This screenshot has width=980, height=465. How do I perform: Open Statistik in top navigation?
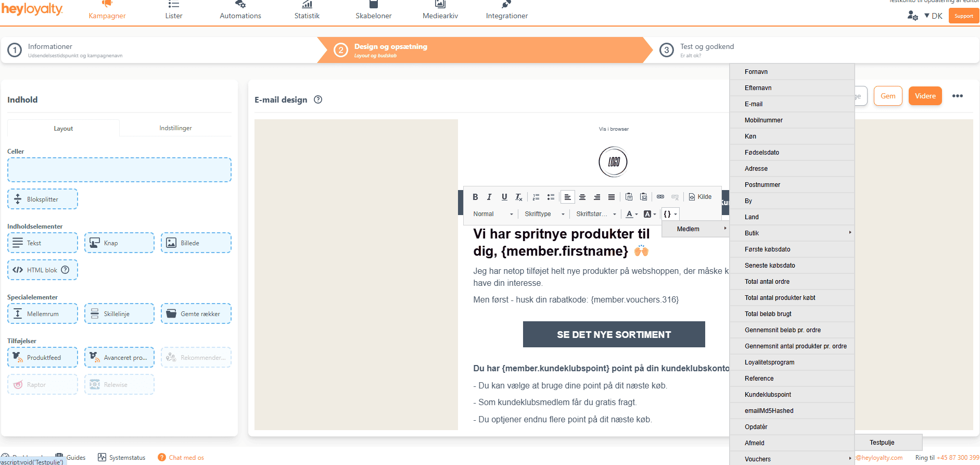click(307, 11)
